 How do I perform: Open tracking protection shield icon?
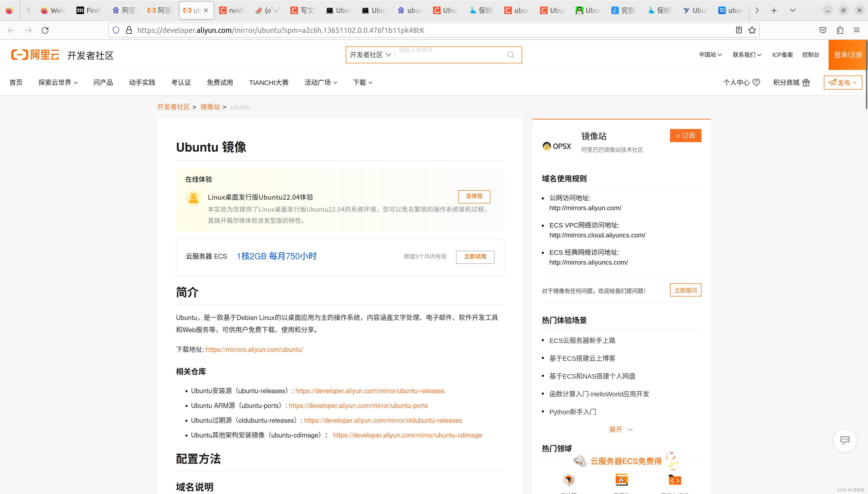tap(116, 30)
